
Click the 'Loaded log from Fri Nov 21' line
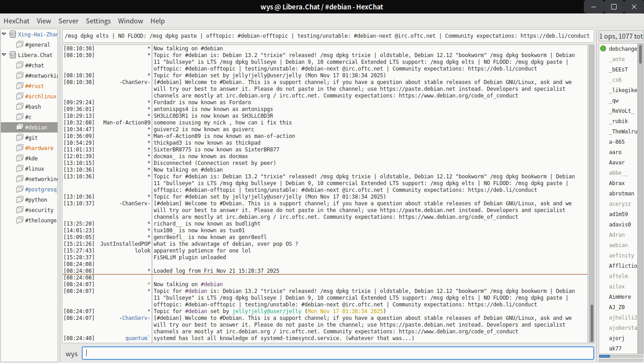pyautogui.click(x=216, y=271)
